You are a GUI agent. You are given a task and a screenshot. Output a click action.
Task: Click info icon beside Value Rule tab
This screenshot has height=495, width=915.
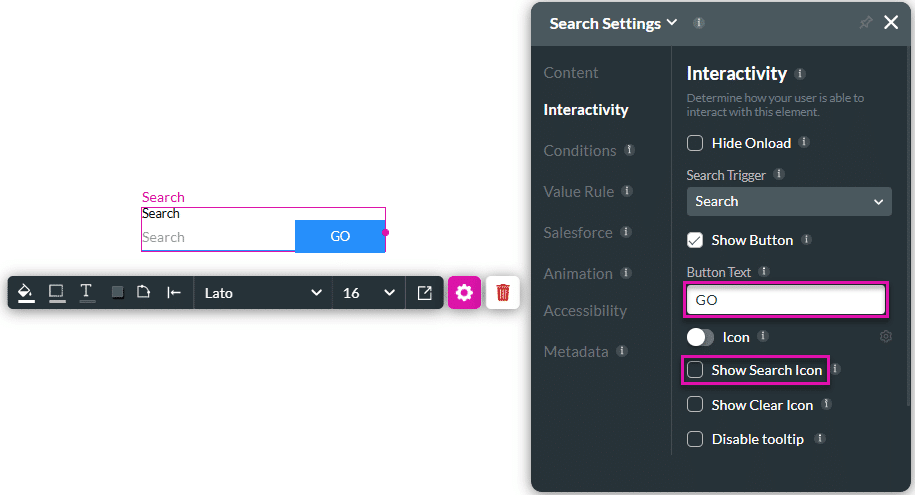[627, 190]
